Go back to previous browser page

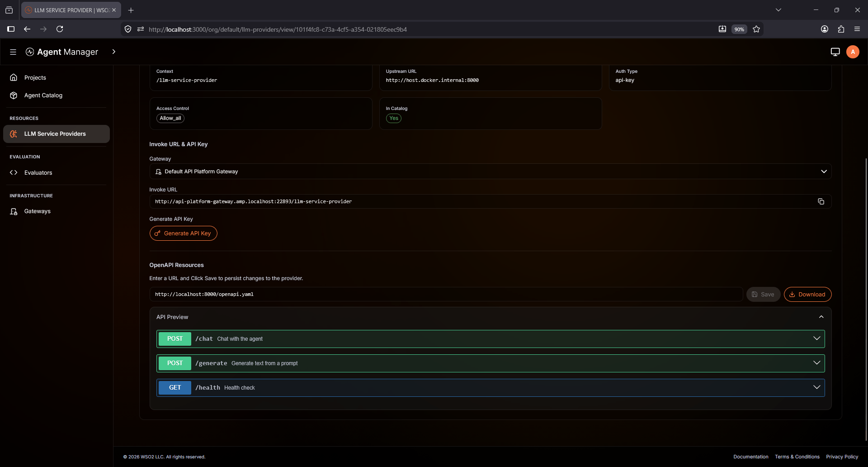click(x=27, y=29)
